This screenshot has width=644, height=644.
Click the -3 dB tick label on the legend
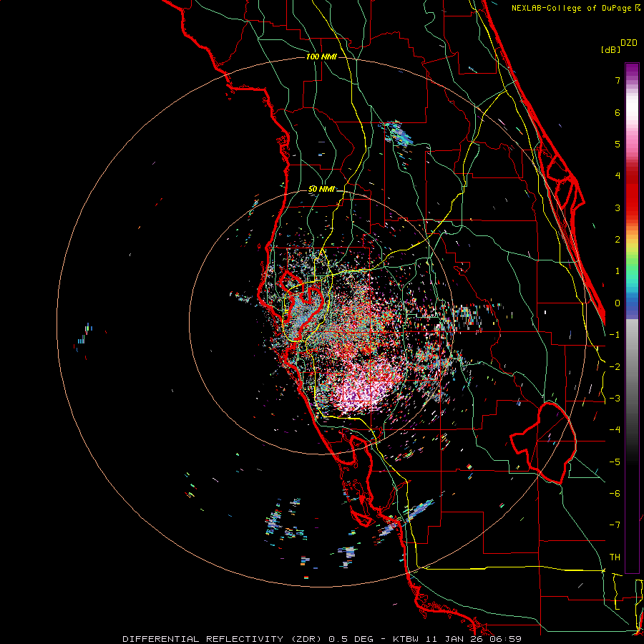(615, 399)
